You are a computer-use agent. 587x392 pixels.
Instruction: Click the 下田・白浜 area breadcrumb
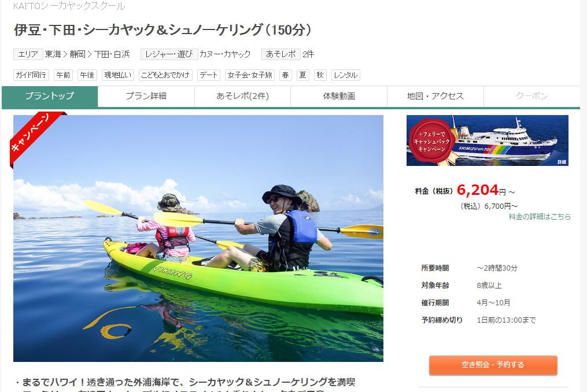[112, 54]
